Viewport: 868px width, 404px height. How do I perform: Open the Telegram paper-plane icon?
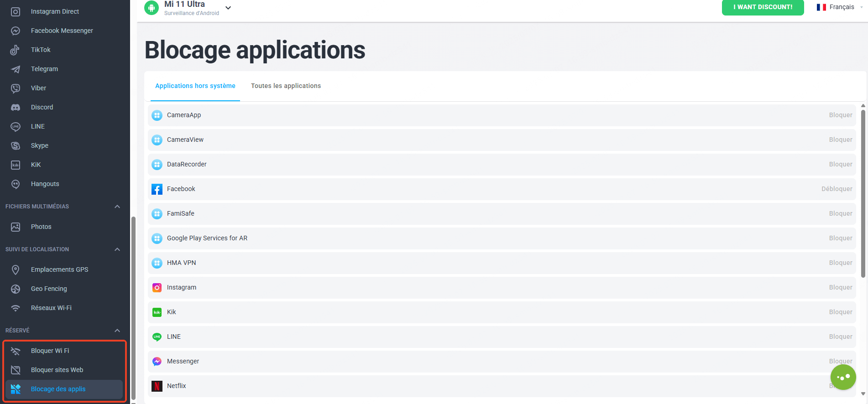point(16,69)
